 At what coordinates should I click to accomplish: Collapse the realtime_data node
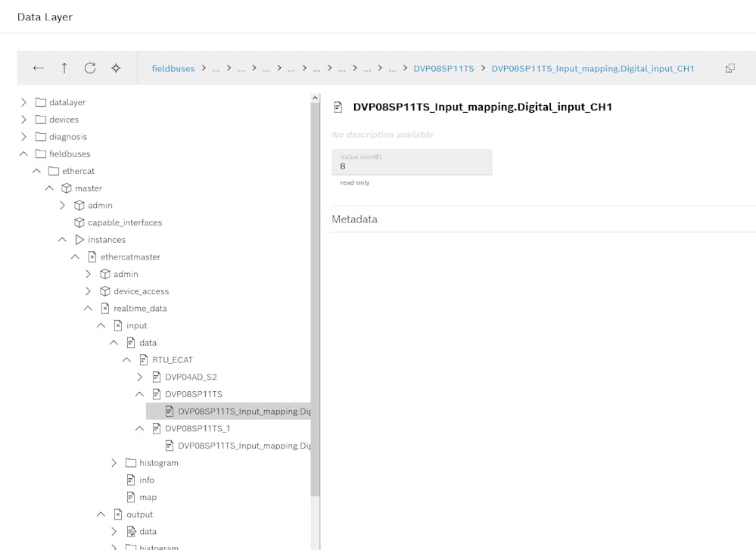click(x=88, y=308)
